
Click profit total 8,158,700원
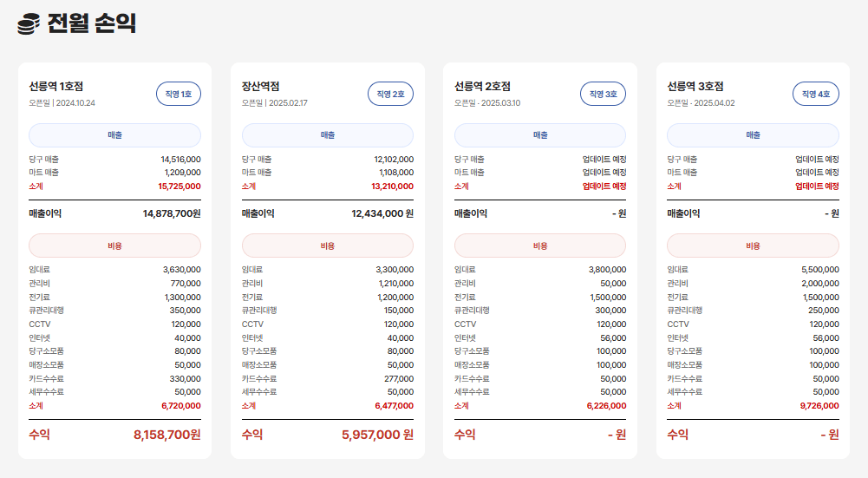167,435
